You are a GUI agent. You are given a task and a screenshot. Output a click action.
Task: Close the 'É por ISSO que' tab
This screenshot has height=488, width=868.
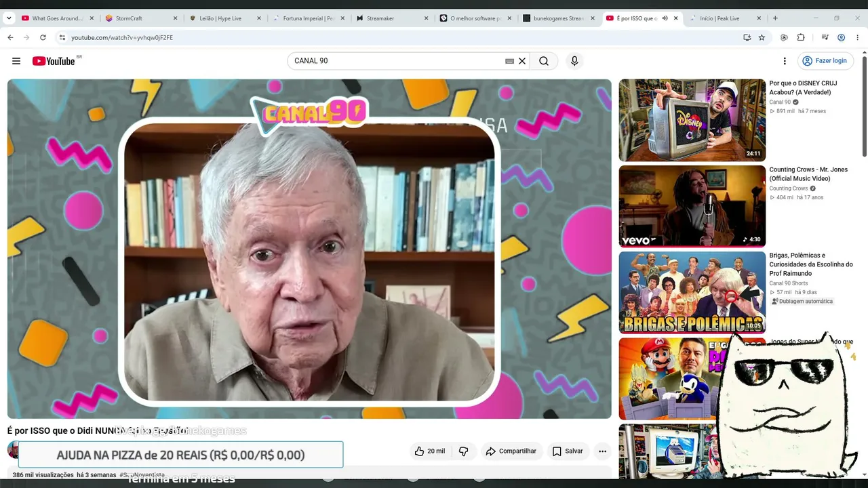675,18
